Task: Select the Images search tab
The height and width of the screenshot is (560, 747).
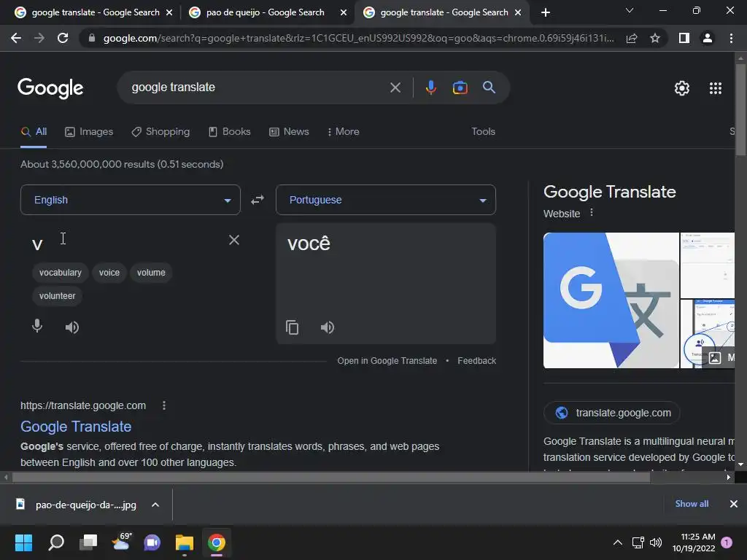Action: pos(89,131)
